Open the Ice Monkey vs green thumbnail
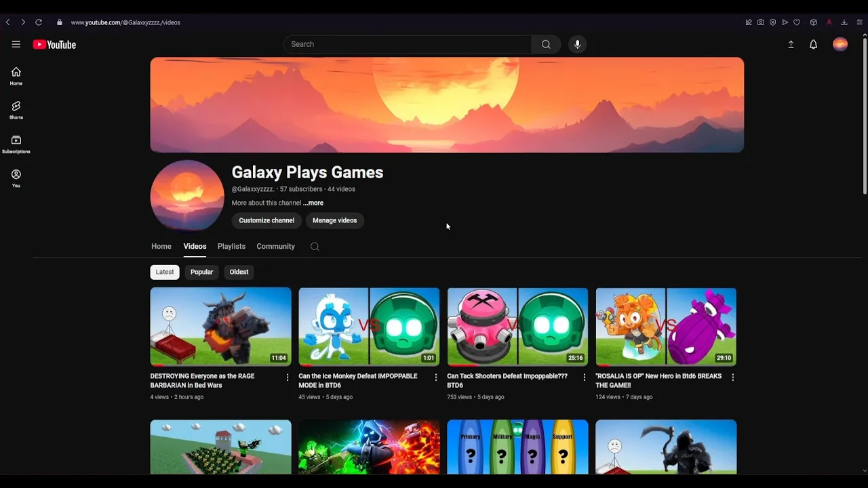868x488 pixels. [369, 327]
